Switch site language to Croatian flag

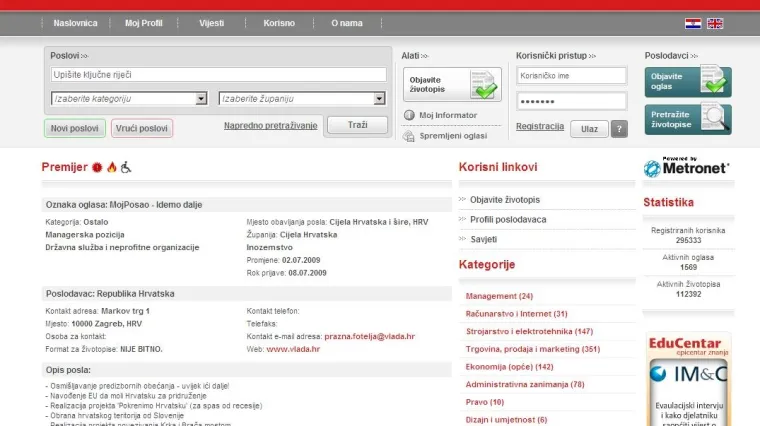693,23
